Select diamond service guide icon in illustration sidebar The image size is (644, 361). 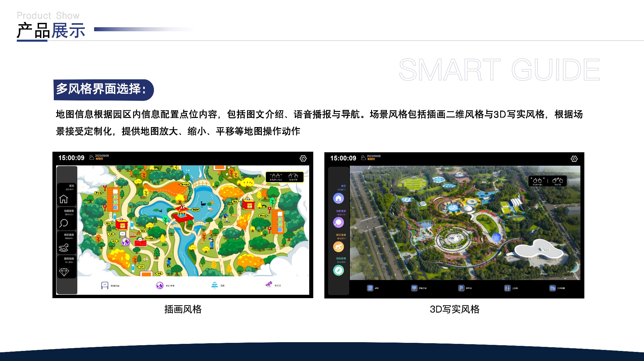(64, 272)
